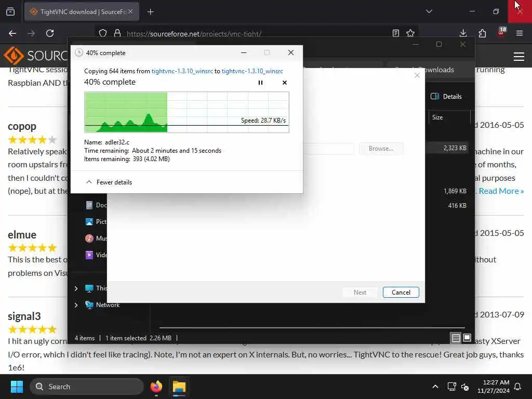Open Firefox tab overview icon

pos(10,11)
